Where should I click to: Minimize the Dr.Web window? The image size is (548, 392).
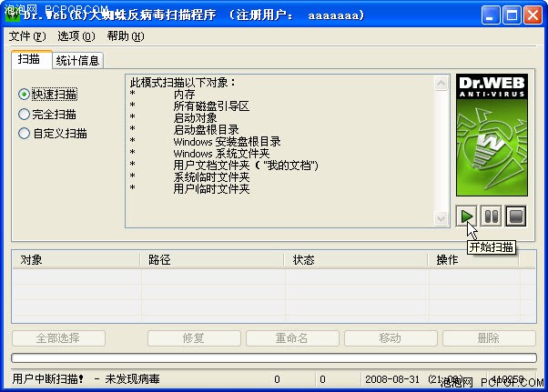point(490,15)
